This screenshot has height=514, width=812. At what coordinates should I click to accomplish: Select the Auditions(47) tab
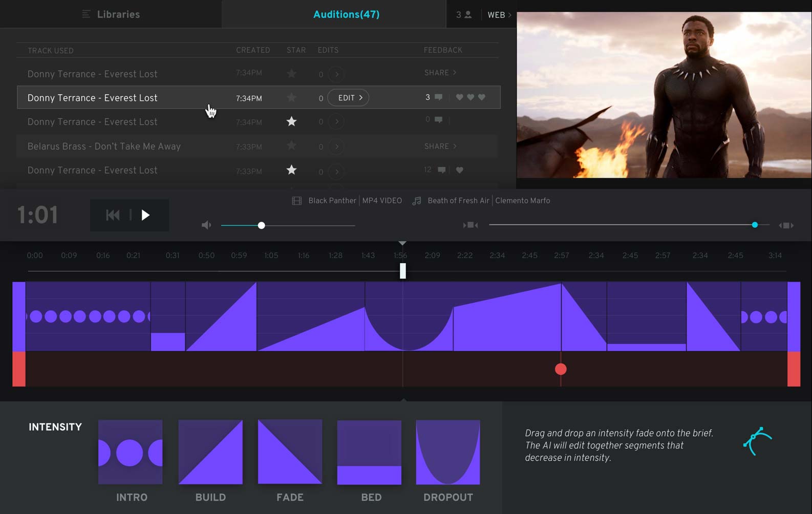(x=346, y=14)
